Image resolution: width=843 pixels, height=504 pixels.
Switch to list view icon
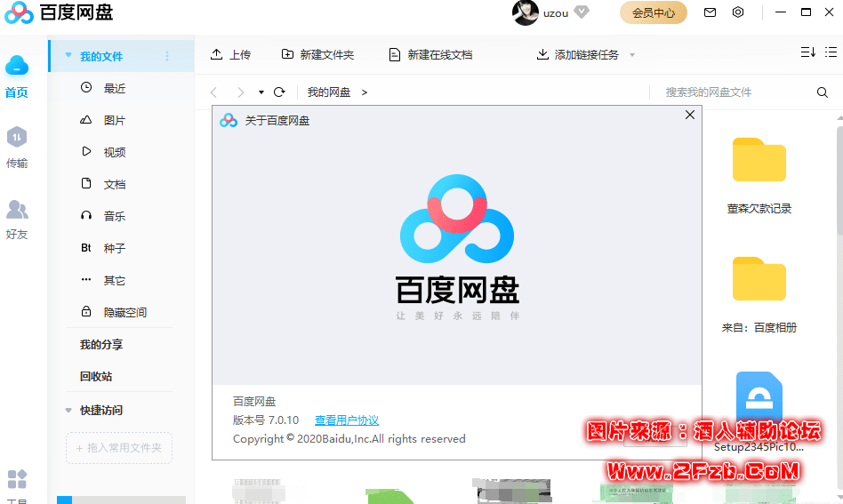pos(831,52)
